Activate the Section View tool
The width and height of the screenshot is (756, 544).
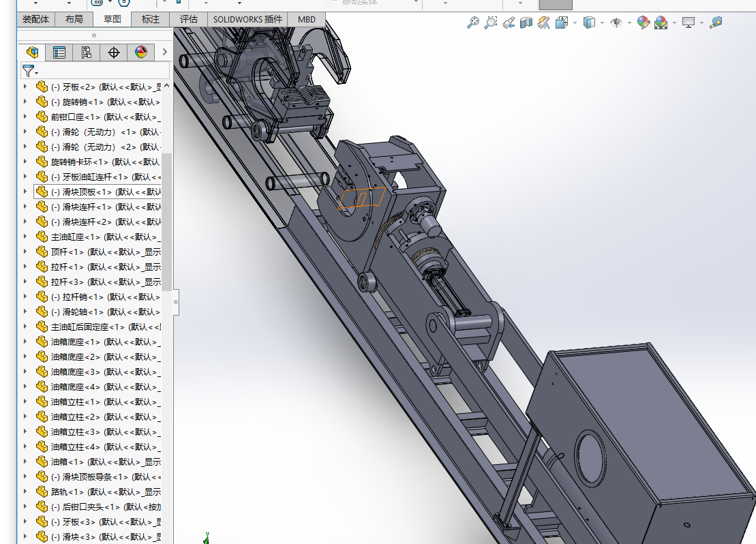(526, 23)
